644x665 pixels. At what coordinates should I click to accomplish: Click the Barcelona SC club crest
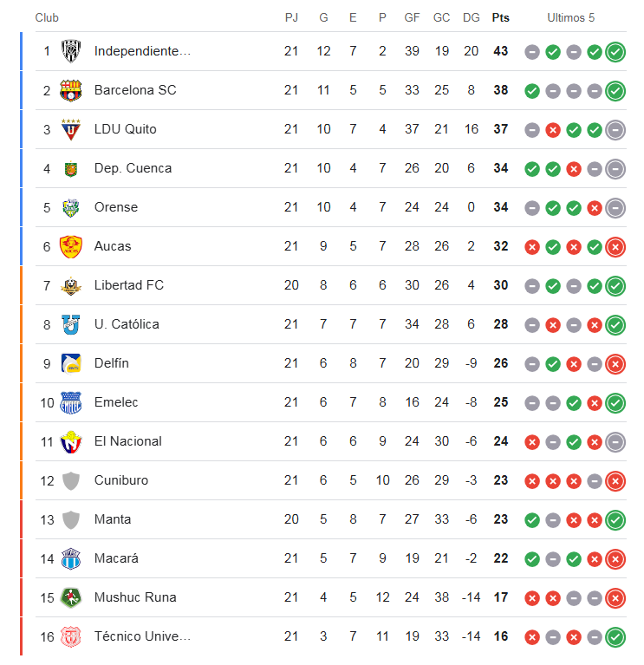click(71, 90)
